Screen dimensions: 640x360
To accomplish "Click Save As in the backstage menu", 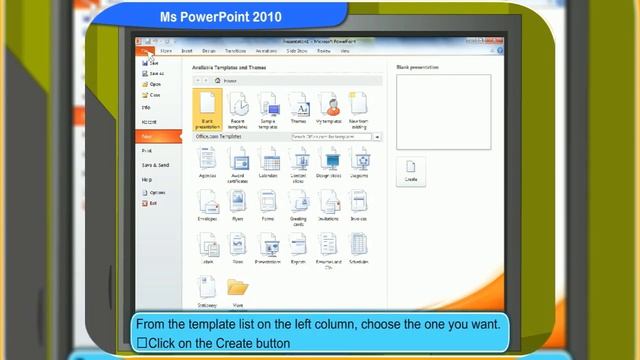I will click(x=153, y=73).
